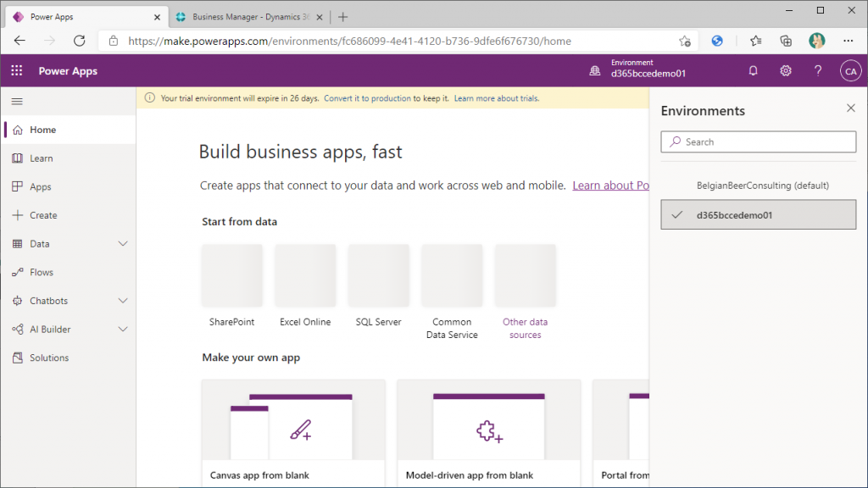This screenshot has height=488, width=868.
Task: Close the Power Apps tab
Action: [x=157, y=17]
